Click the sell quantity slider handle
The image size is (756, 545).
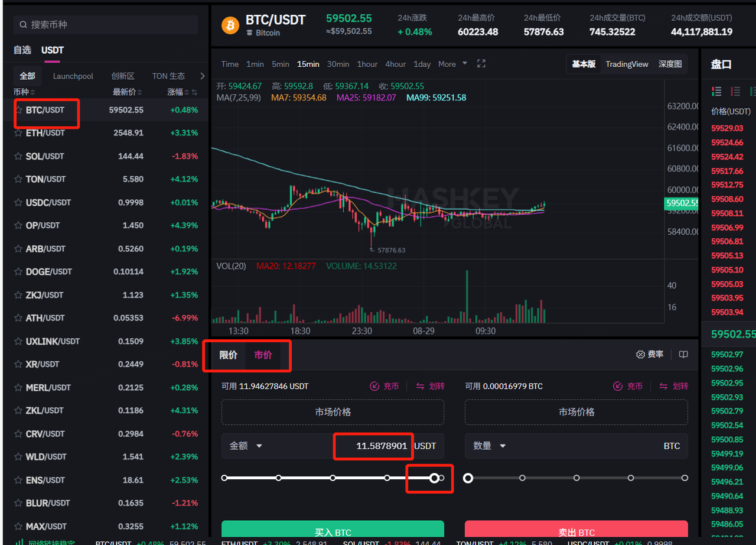pos(468,478)
